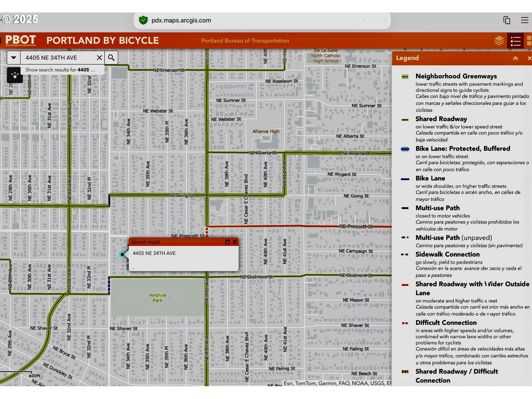Collapse the Legend panel with double chevron

tap(515, 58)
